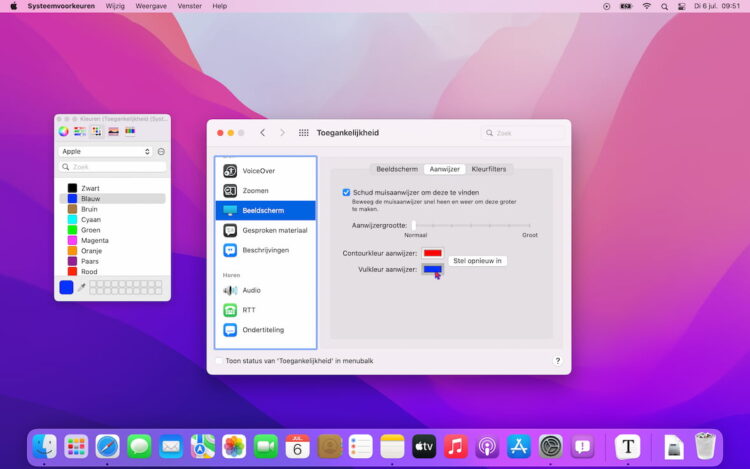Open Safari from the Dock
750x469 pixels.
(x=107, y=446)
